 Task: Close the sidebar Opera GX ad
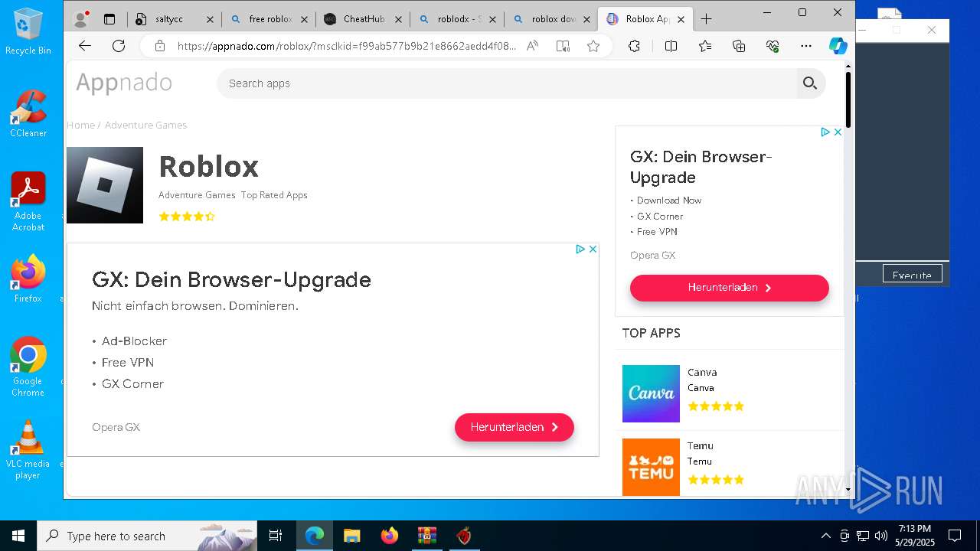(x=838, y=132)
